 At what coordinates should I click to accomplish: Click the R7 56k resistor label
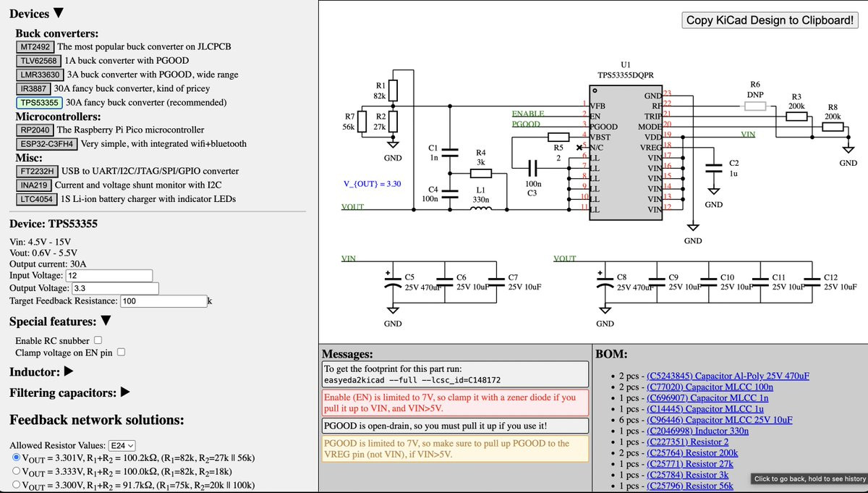pyautogui.click(x=350, y=121)
